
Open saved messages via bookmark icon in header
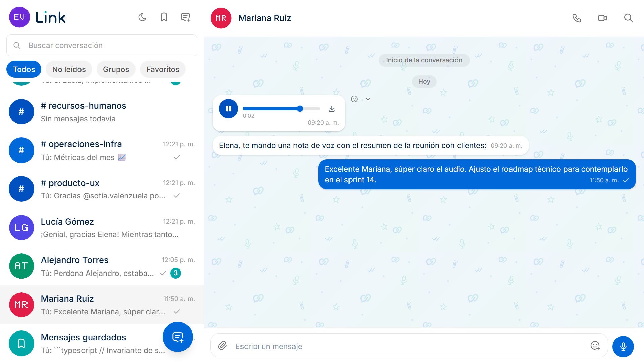pyautogui.click(x=164, y=17)
